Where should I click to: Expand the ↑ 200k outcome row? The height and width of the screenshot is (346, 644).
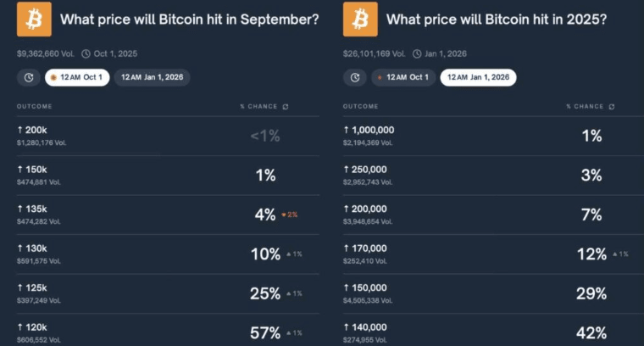(x=161, y=136)
